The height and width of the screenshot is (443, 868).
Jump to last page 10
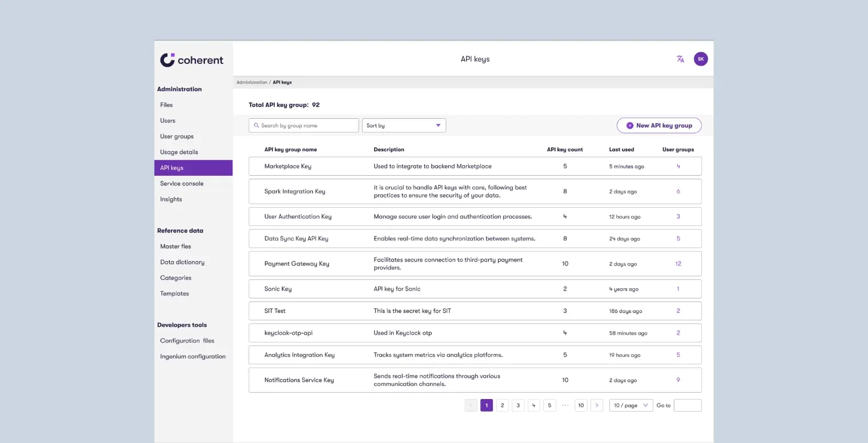(x=581, y=405)
